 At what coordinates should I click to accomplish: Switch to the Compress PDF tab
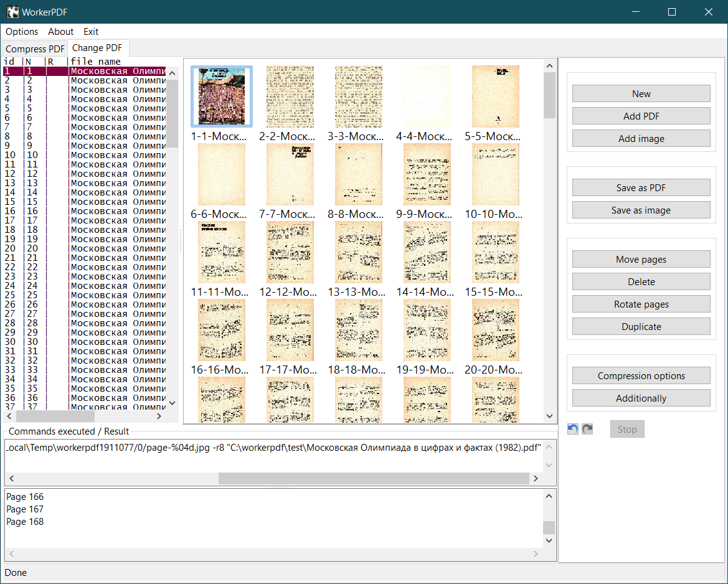[x=35, y=49]
